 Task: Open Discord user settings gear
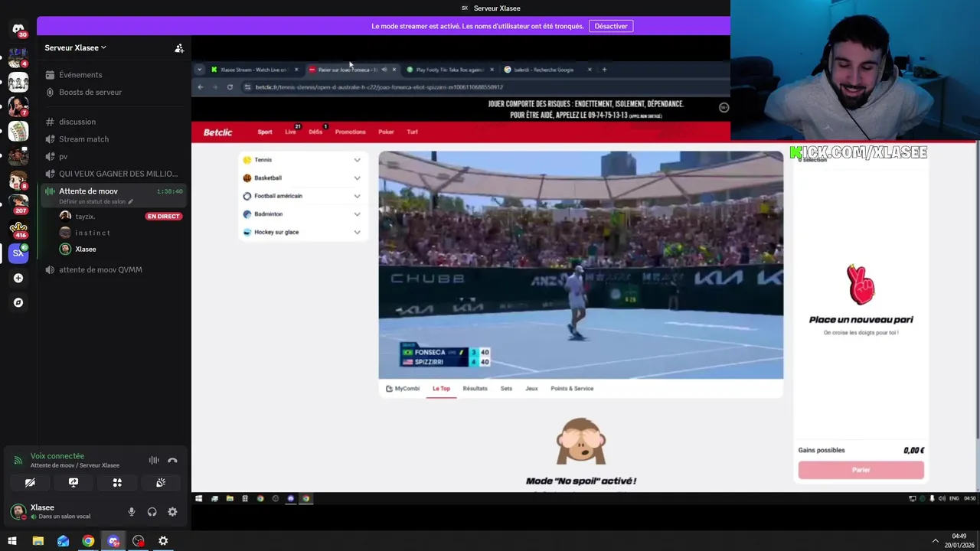pos(172,512)
